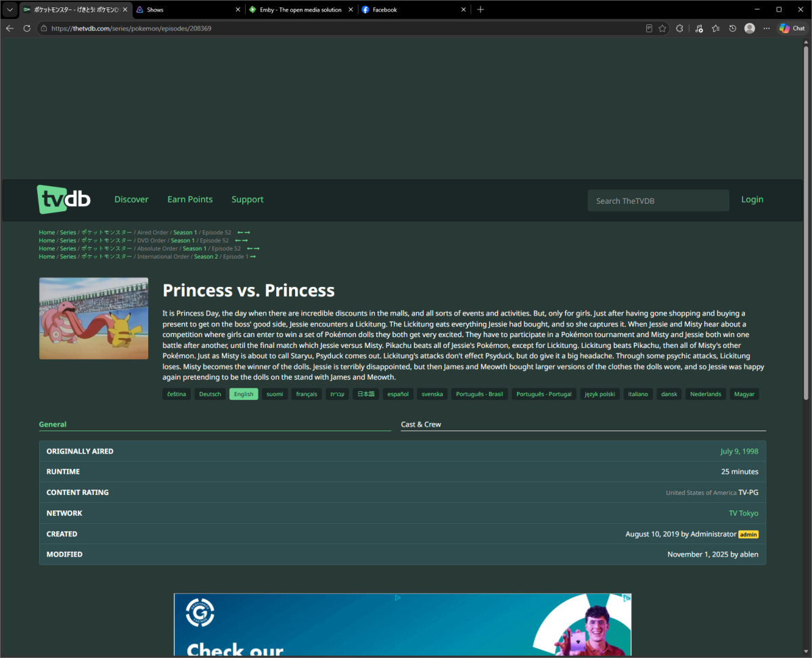Focus the Search TheTVDB field

(658, 200)
